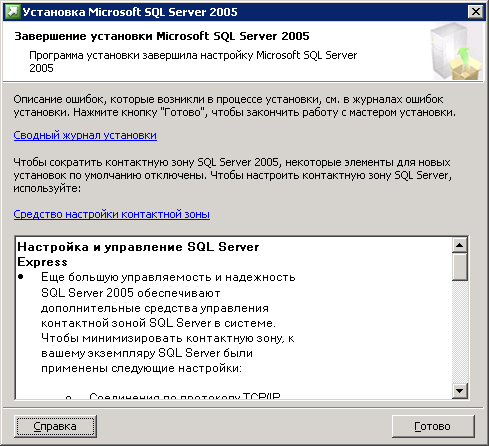Viewport: 489px width, 446px height.
Task: Open the Средство настройки контактной зоны link
Action: (x=112, y=214)
